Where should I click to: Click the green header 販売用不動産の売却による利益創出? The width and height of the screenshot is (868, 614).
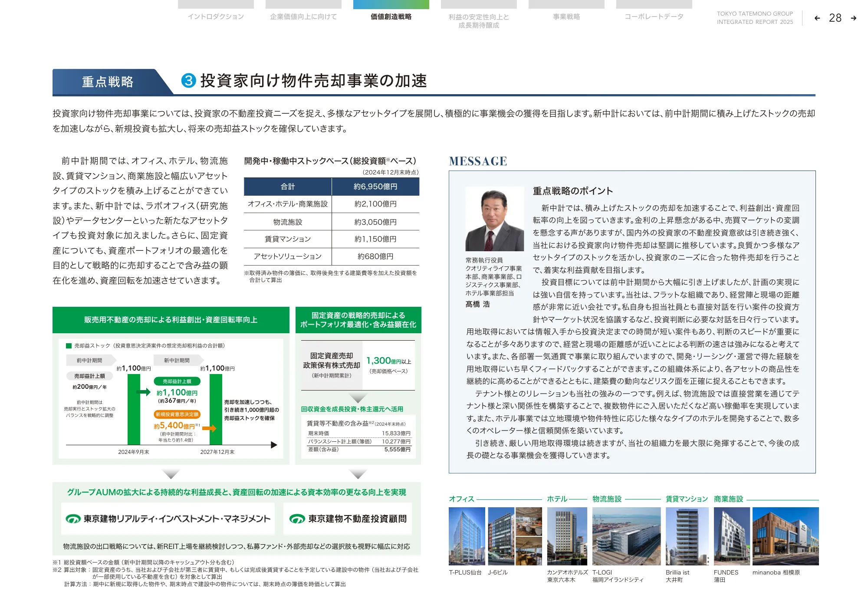pos(171,320)
